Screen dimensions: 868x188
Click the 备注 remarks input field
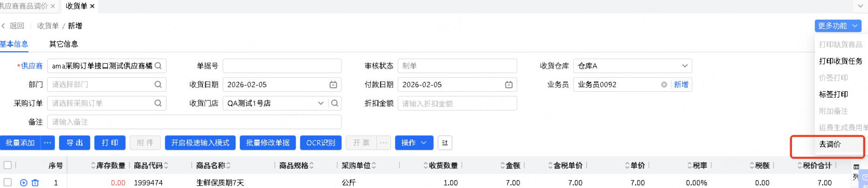(194, 122)
